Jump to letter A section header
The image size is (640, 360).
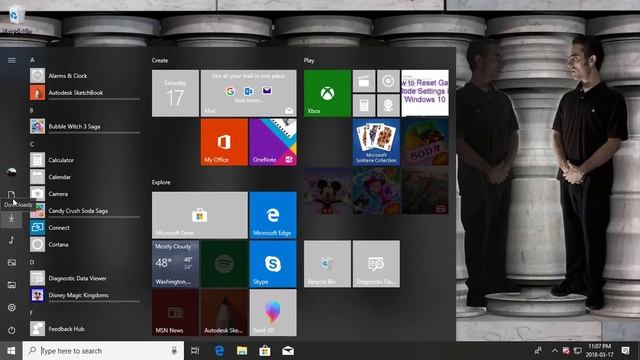coord(32,60)
